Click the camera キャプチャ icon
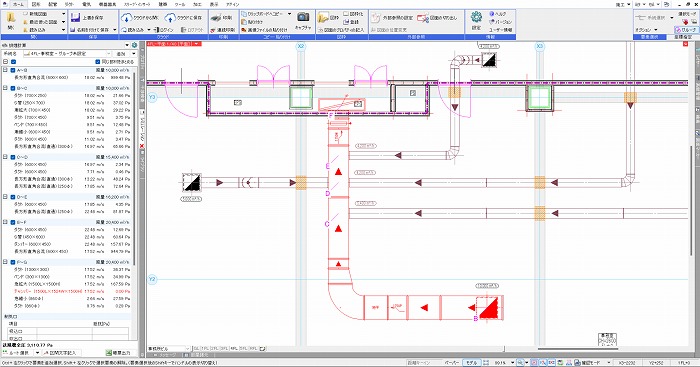The height and width of the screenshot is (367, 700). 303,17
